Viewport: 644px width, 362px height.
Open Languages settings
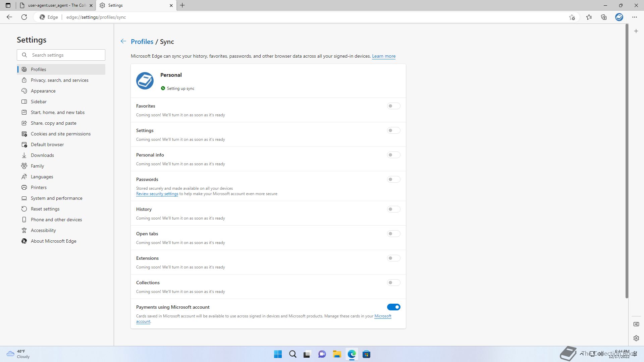(61, 177)
